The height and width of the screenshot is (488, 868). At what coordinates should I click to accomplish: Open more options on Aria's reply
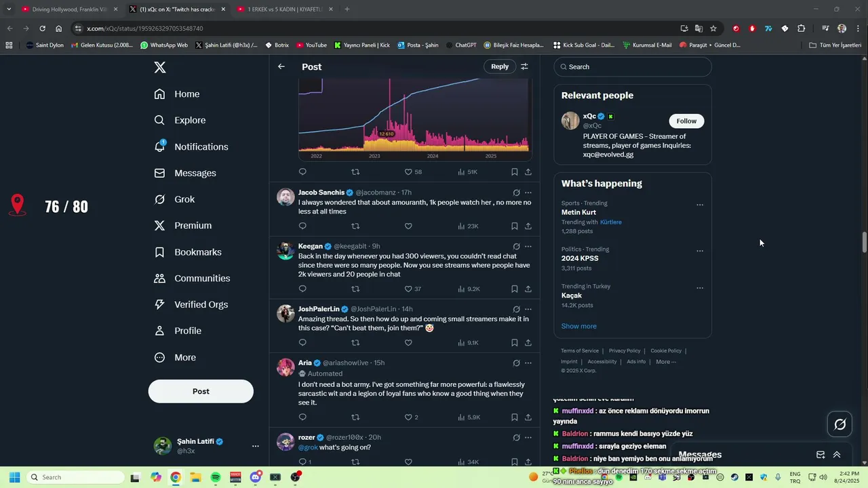[528, 363]
